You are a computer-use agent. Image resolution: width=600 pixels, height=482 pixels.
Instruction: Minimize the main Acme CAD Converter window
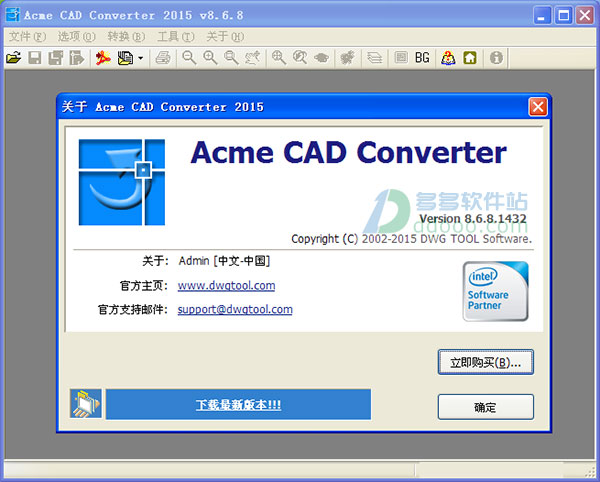coord(542,16)
